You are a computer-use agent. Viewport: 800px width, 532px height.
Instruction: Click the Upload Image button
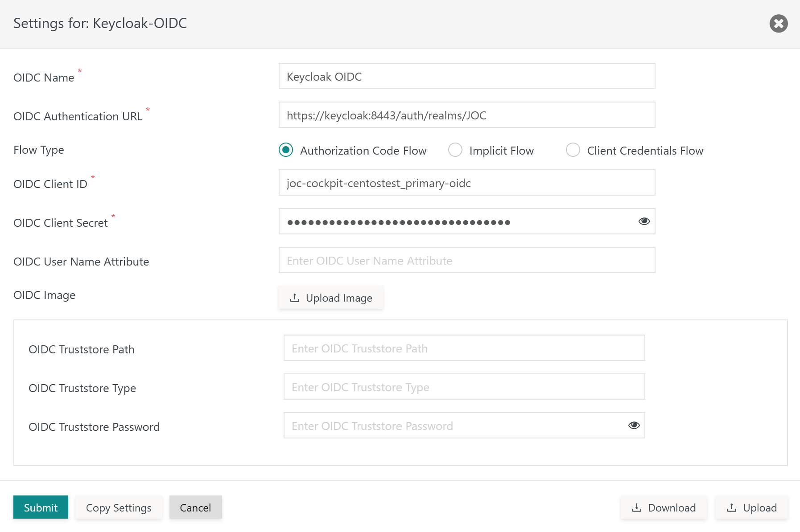[x=331, y=298]
